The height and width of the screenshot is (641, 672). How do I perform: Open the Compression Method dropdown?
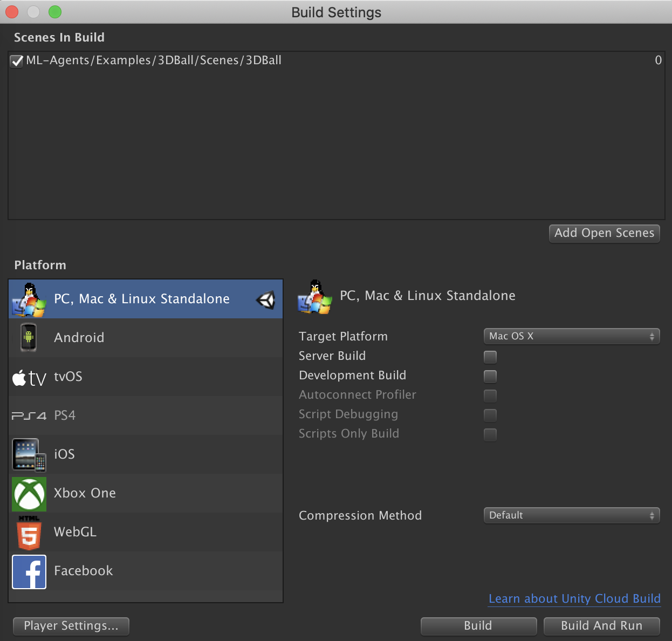[571, 515]
